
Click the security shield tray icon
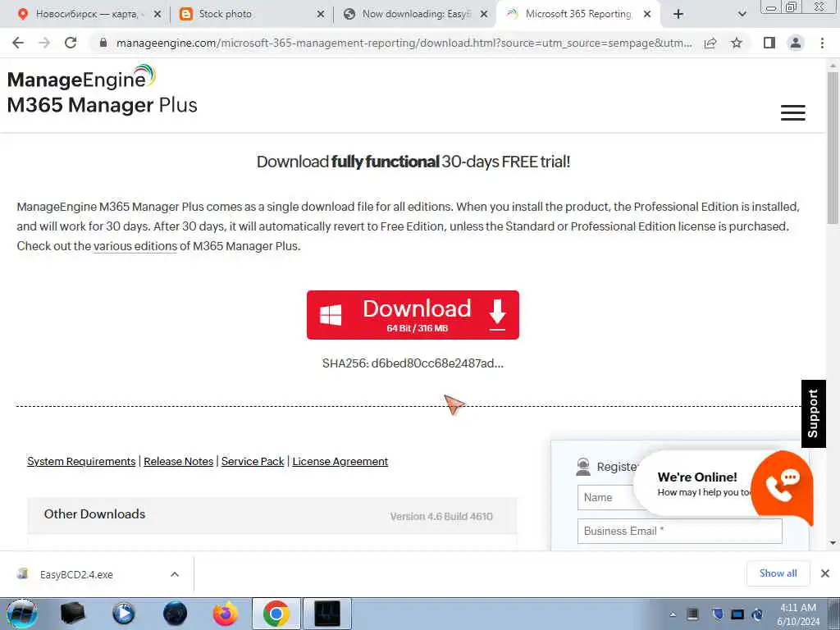click(x=717, y=614)
